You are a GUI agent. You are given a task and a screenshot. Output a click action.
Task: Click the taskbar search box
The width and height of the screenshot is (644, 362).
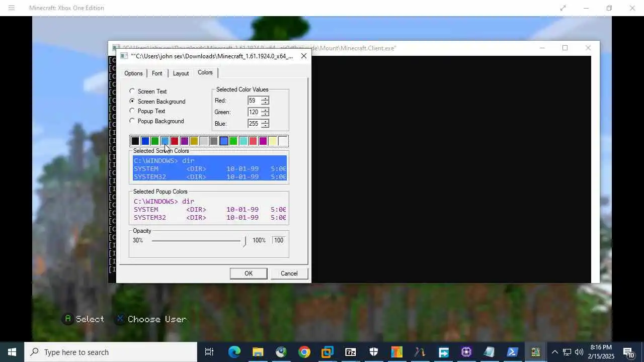(111, 352)
